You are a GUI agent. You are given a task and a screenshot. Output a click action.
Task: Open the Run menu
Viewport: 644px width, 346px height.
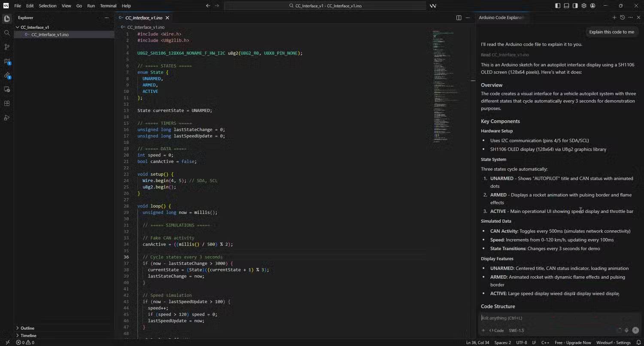pyautogui.click(x=91, y=6)
